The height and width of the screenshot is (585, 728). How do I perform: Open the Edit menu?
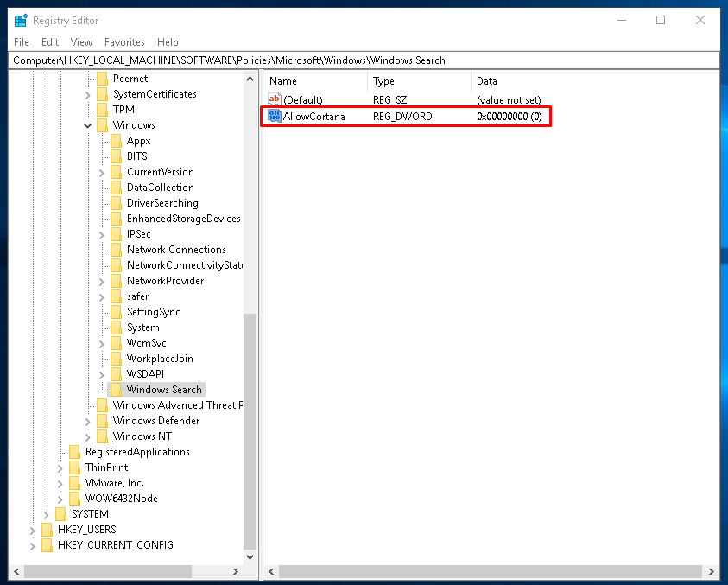[50, 42]
